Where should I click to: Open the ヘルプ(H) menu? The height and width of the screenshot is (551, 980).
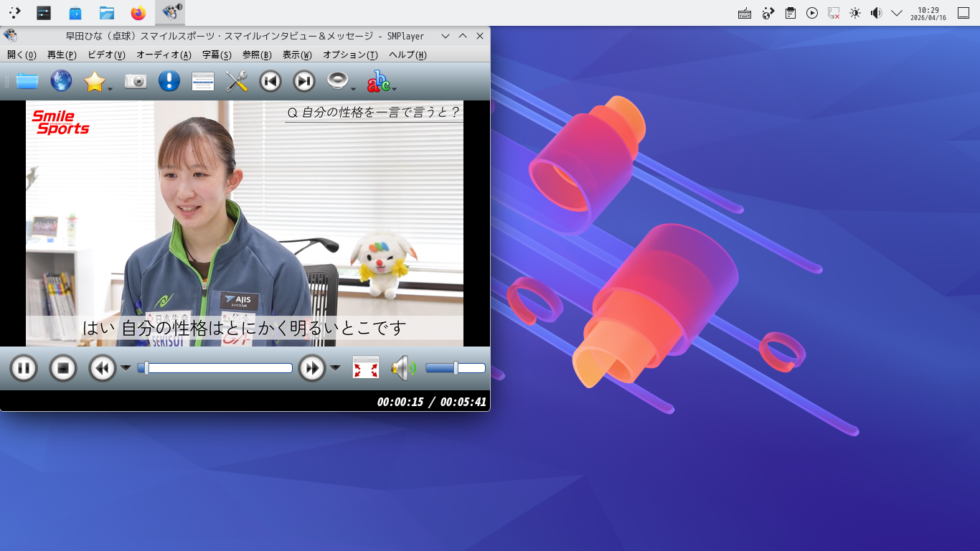407,55
